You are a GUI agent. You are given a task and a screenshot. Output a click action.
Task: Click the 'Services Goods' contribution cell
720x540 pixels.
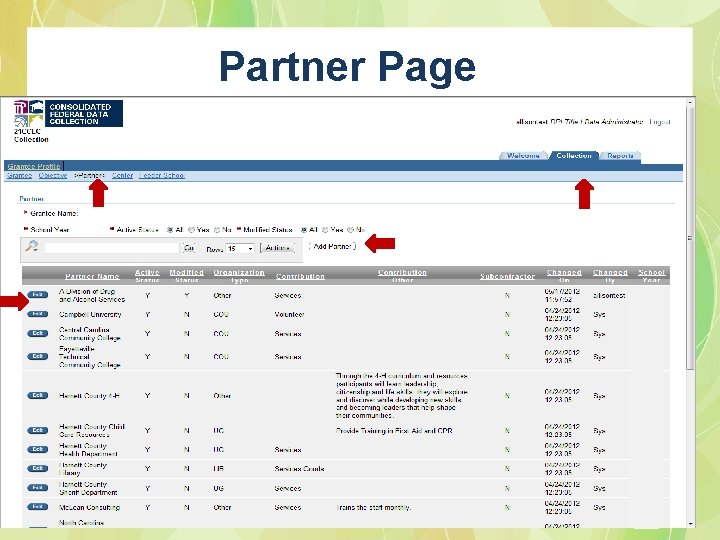point(299,469)
